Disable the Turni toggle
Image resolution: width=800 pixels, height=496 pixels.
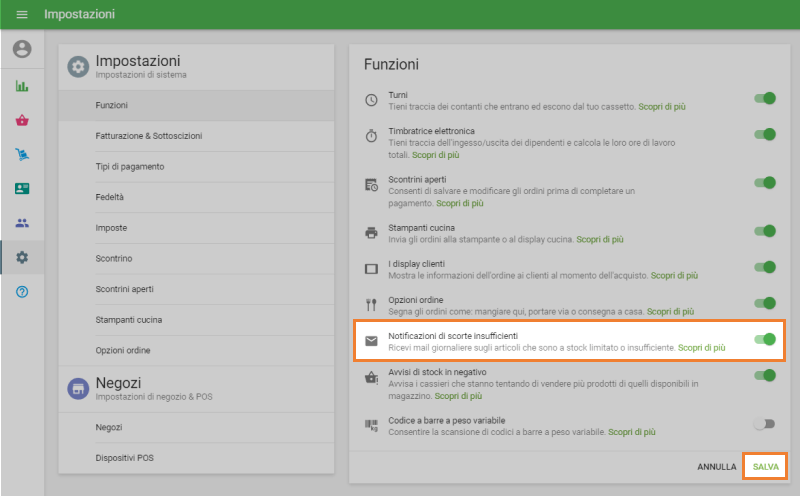[765, 99]
